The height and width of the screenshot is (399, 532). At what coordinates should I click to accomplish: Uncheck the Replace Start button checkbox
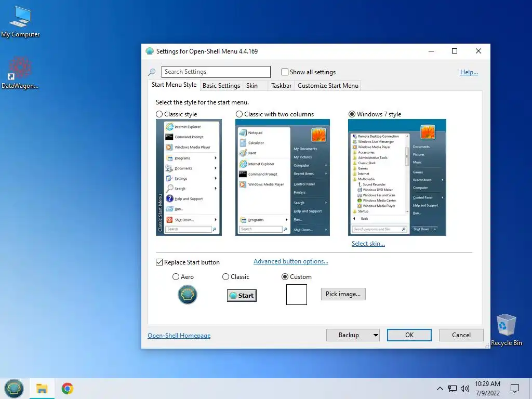tap(159, 262)
